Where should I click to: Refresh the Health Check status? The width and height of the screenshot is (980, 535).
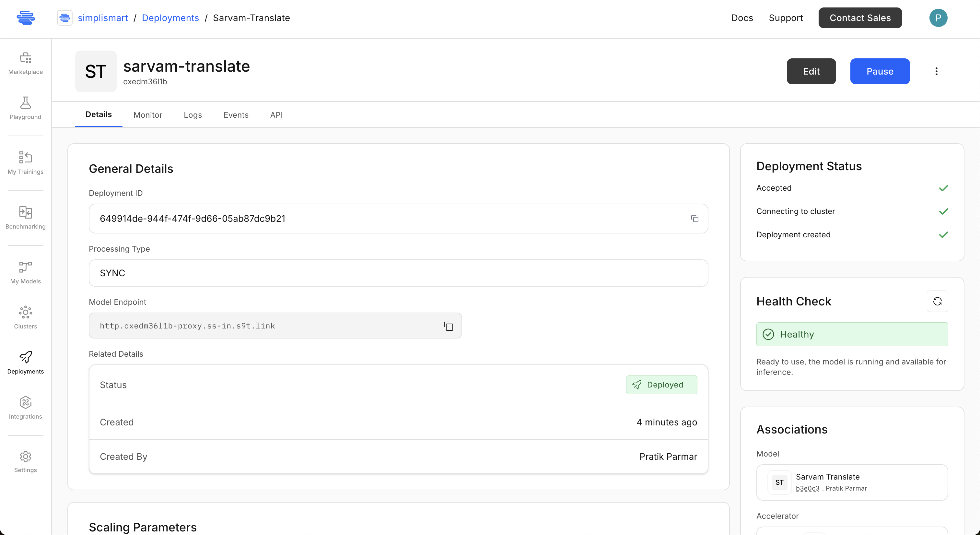(938, 301)
